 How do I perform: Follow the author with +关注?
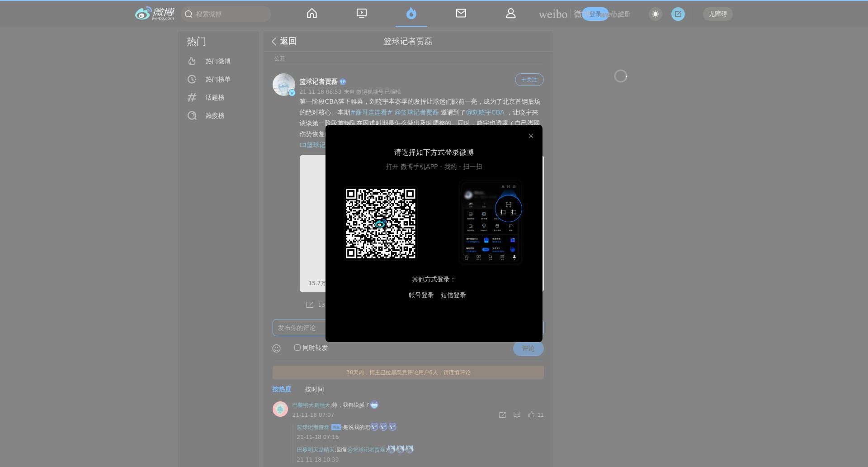[529, 80]
